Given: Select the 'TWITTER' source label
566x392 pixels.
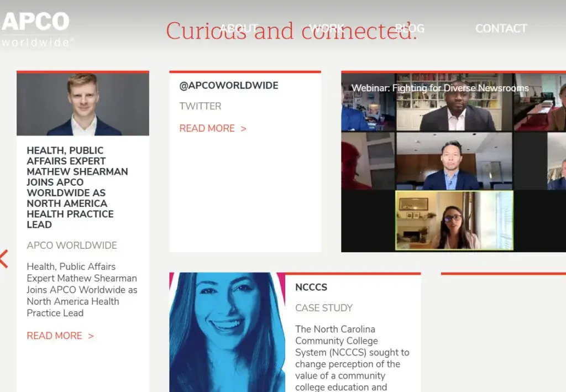Looking at the screenshot, I should (x=200, y=106).
